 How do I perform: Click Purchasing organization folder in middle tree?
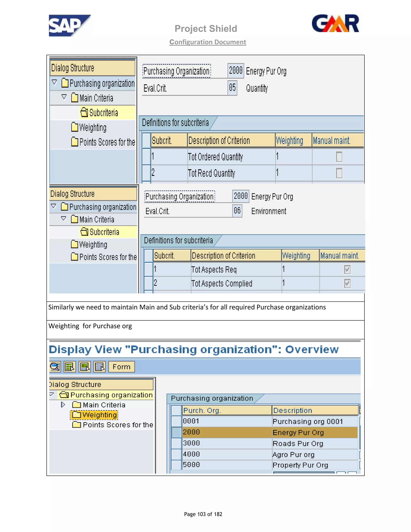tap(99, 207)
